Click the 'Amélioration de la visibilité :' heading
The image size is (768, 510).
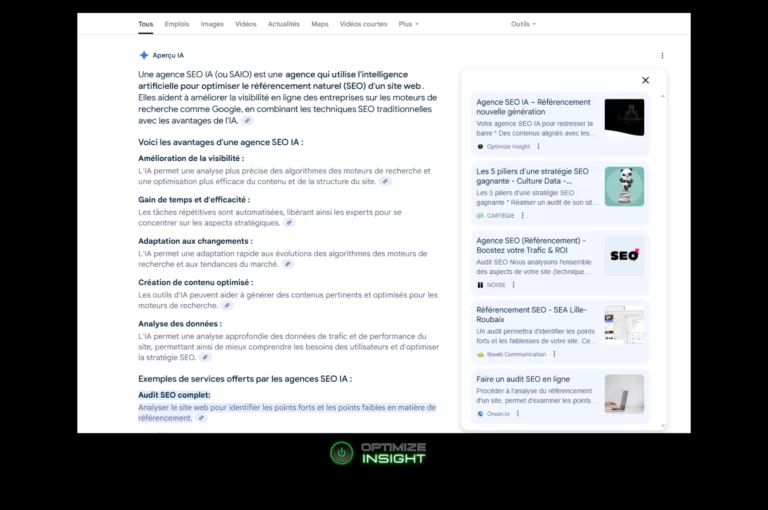click(191, 158)
